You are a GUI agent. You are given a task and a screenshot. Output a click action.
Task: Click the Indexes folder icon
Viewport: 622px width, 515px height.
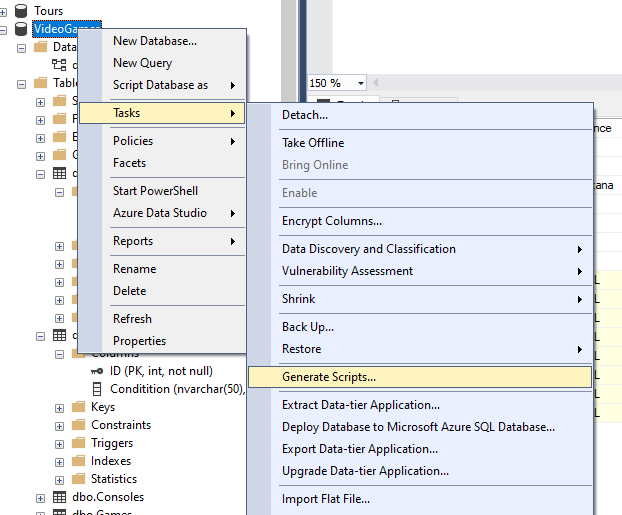point(79,461)
